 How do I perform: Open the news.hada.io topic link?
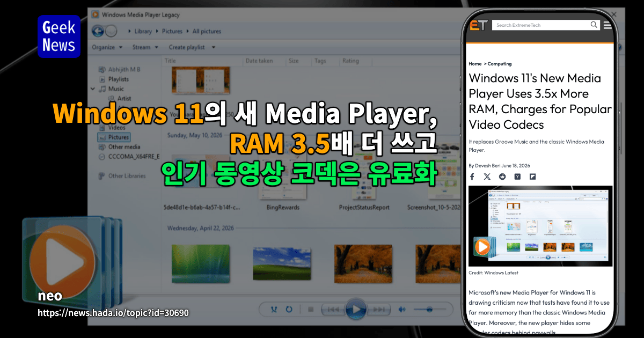[x=113, y=313]
